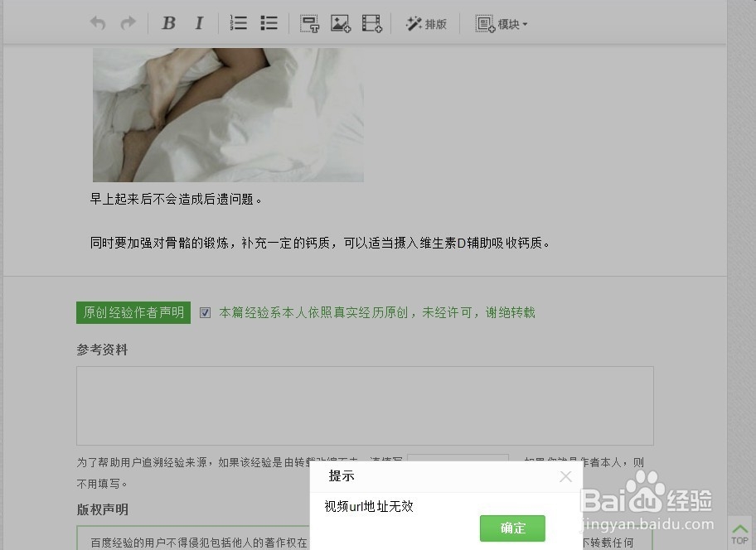Toggle bold formatting
The height and width of the screenshot is (550, 756).
pyautogui.click(x=168, y=23)
